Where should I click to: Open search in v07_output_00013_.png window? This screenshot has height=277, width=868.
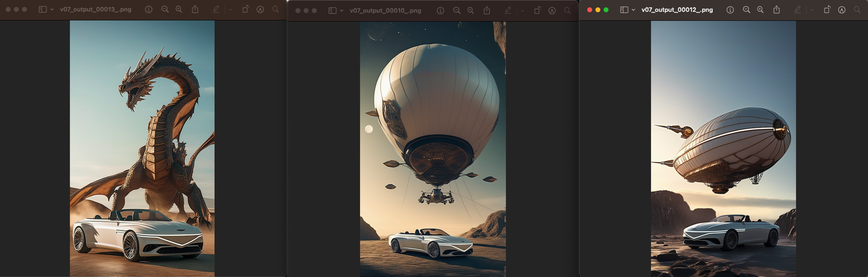[x=276, y=9]
